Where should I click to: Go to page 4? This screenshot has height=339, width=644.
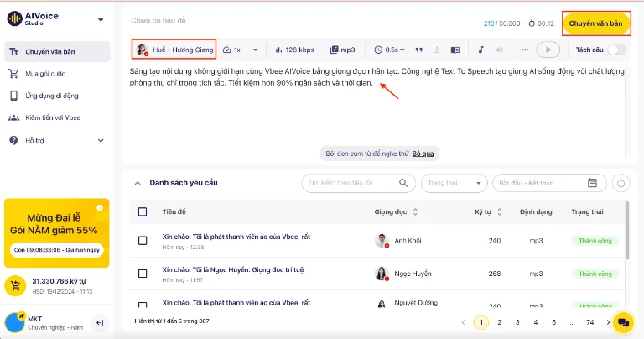pyautogui.click(x=536, y=322)
